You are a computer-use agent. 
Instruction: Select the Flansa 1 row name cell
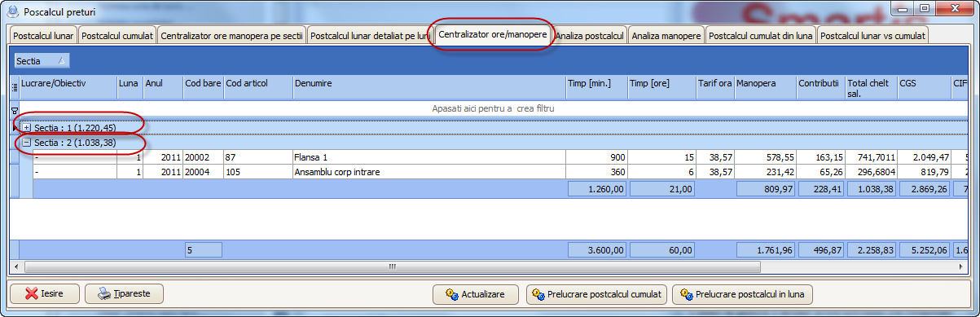(x=429, y=156)
